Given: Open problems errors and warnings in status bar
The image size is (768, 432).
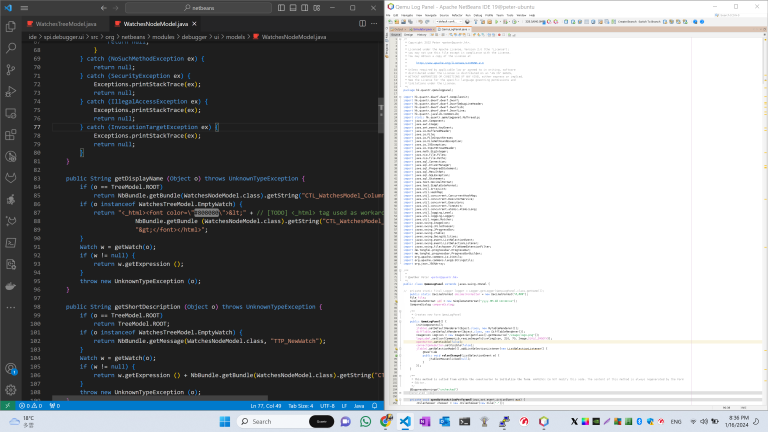Looking at the screenshot, I should [x=30, y=406].
